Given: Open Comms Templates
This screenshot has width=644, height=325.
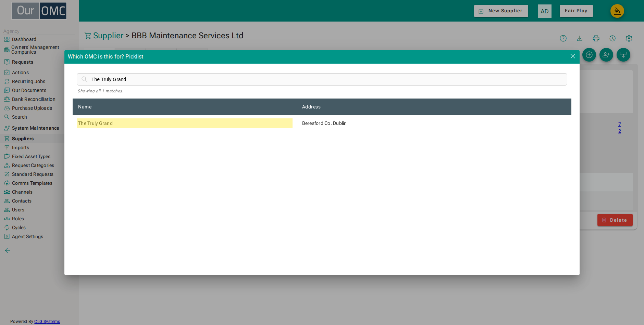Looking at the screenshot, I should click(32, 183).
